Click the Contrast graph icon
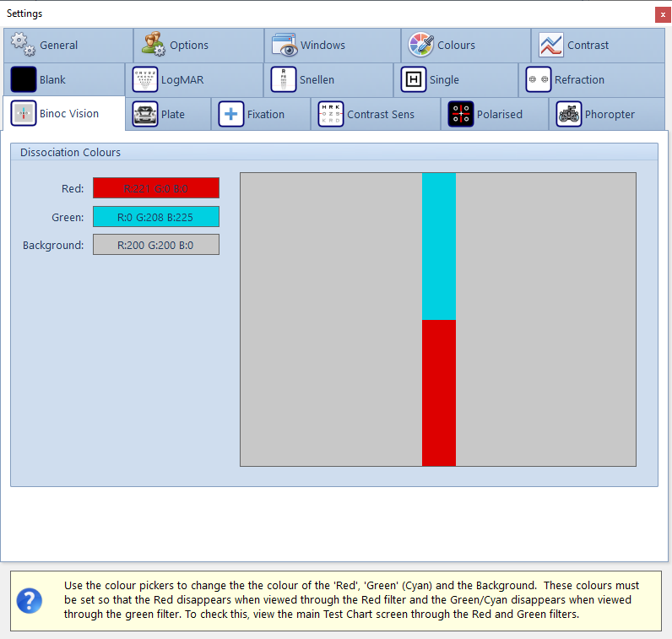Image resolution: width=672 pixels, height=639 pixels. coord(551,45)
